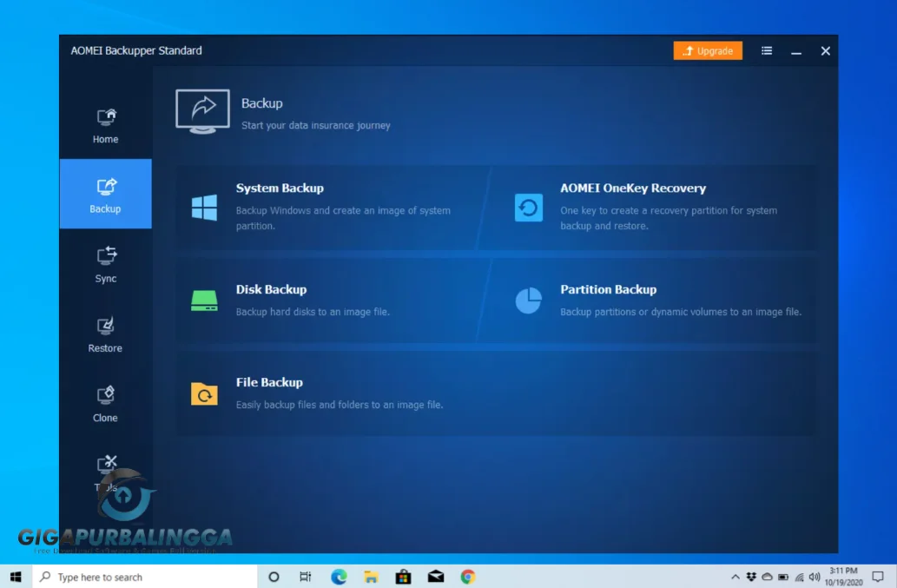Click the Partition Backup pie icon

[529, 301]
